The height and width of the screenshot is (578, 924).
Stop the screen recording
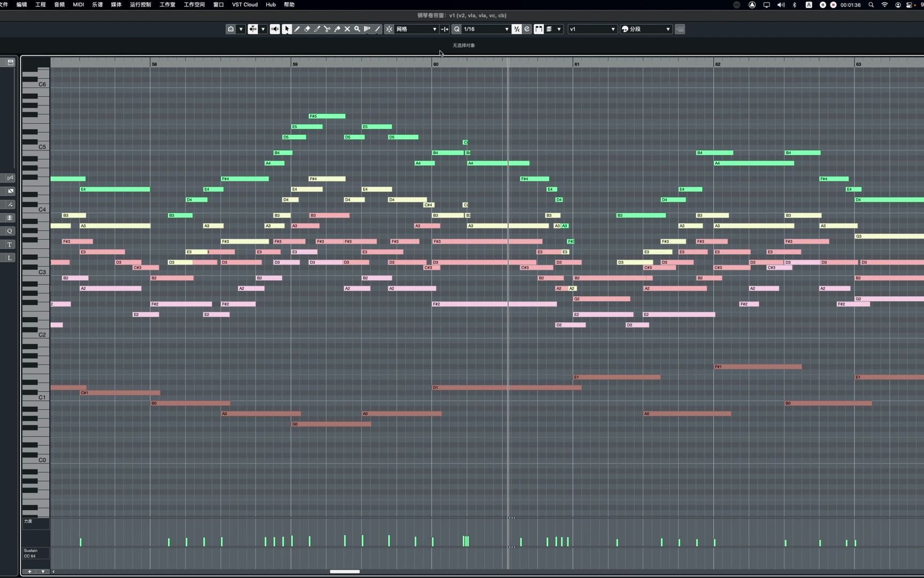click(833, 4)
